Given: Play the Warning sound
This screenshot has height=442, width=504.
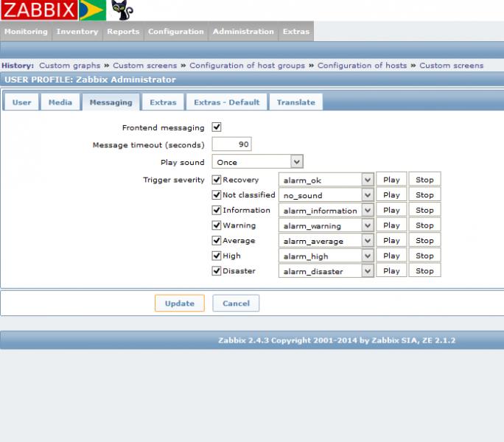Looking at the screenshot, I should coord(391,225).
